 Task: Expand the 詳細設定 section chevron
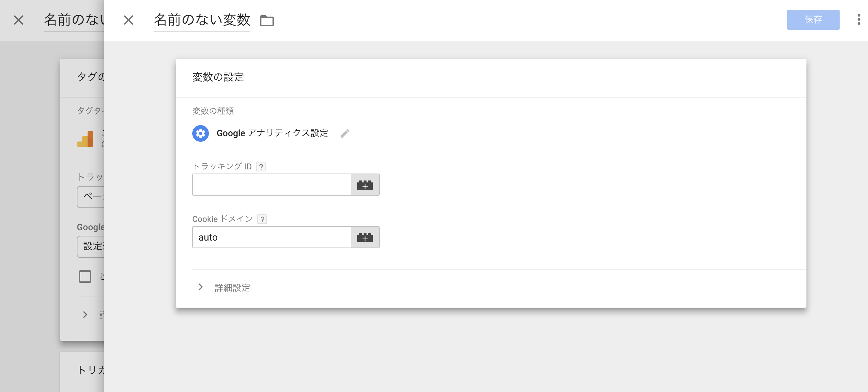pyautogui.click(x=201, y=287)
